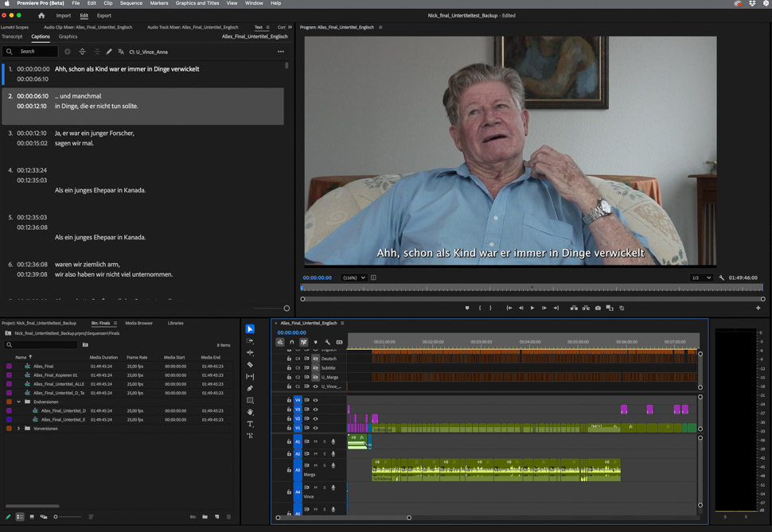The image size is (772, 532).
Task: Choose the Hand tool
Action: (x=250, y=412)
